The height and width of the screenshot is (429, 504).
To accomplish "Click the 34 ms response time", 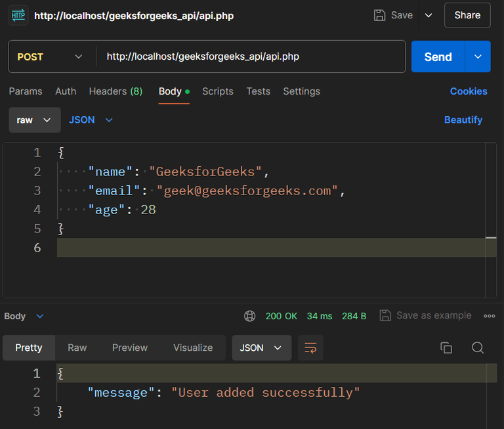I will 320,316.
